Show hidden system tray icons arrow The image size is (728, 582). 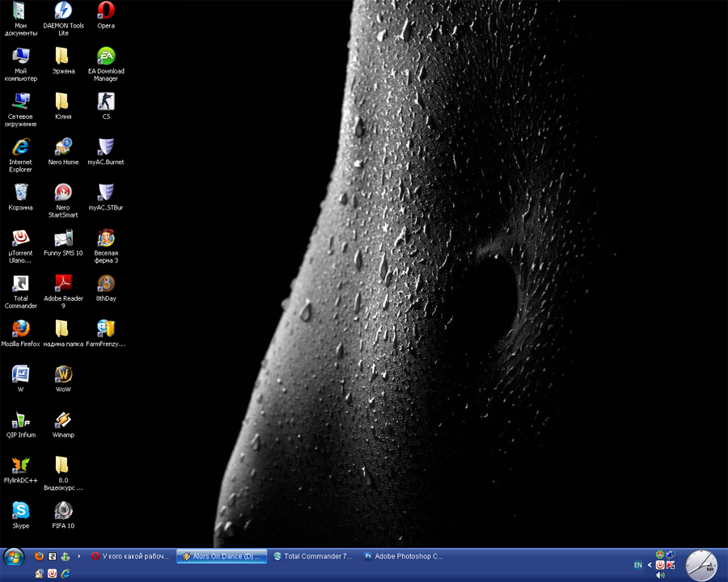[650, 565]
